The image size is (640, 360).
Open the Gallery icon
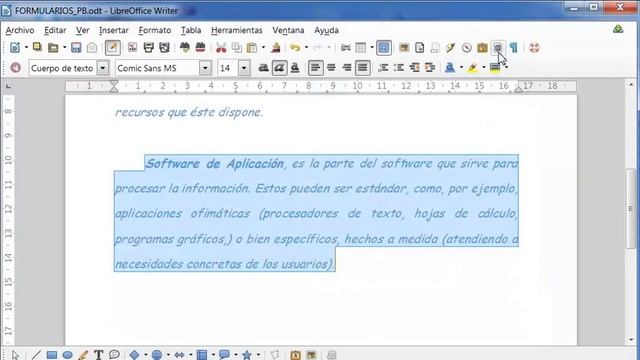pos(482,47)
